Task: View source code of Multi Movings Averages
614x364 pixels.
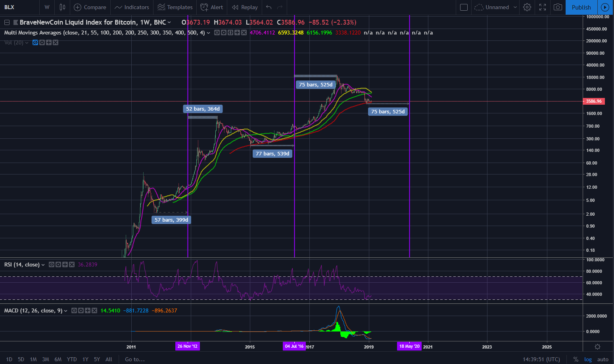Action: pyautogui.click(x=230, y=33)
